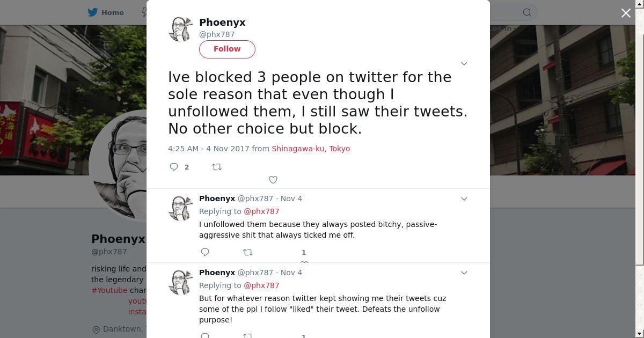Open options chevron on second reply

click(x=464, y=273)
